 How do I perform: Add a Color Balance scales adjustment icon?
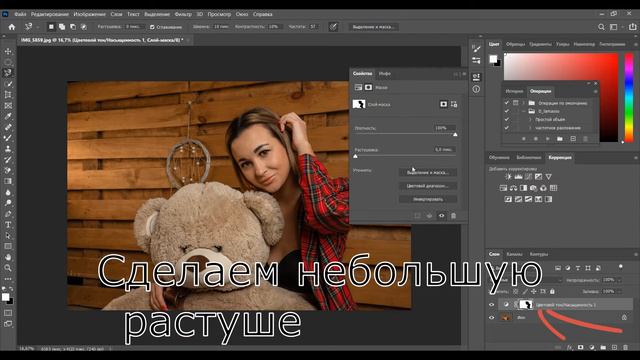513,188
